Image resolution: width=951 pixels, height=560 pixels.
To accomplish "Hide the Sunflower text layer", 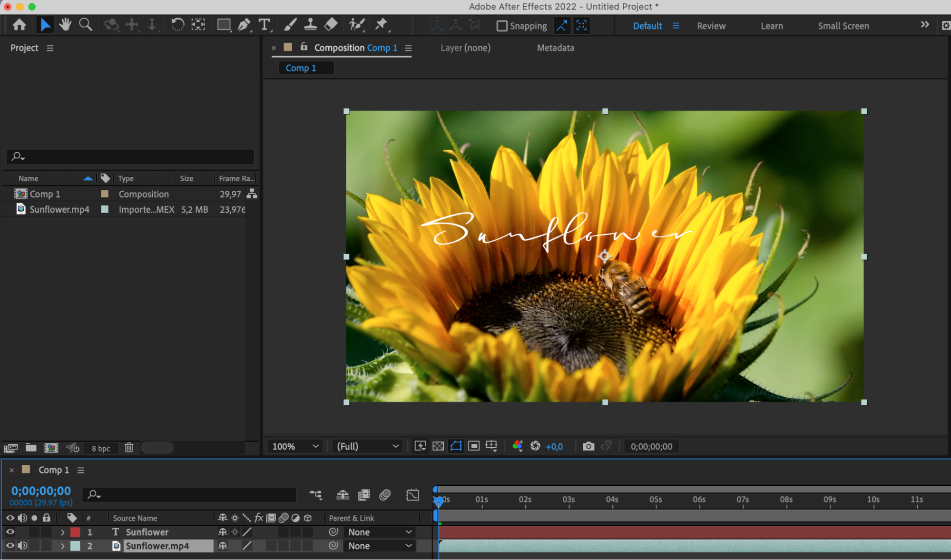I will 10,532.
